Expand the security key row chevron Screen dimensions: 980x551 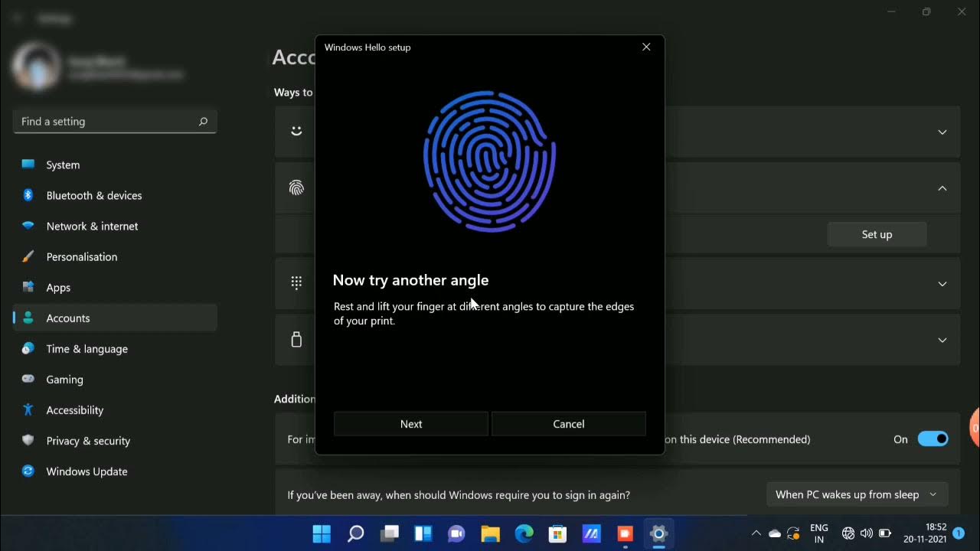tap(942, 340)
